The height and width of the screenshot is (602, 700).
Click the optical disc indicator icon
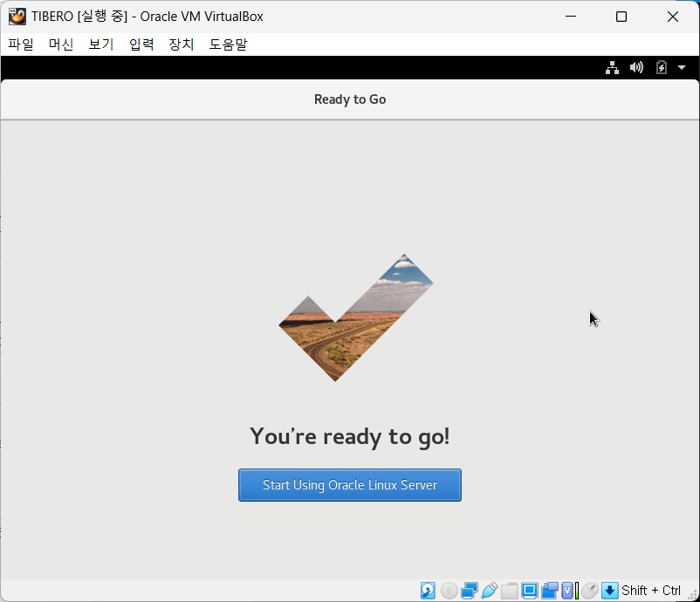click(449, 591)
